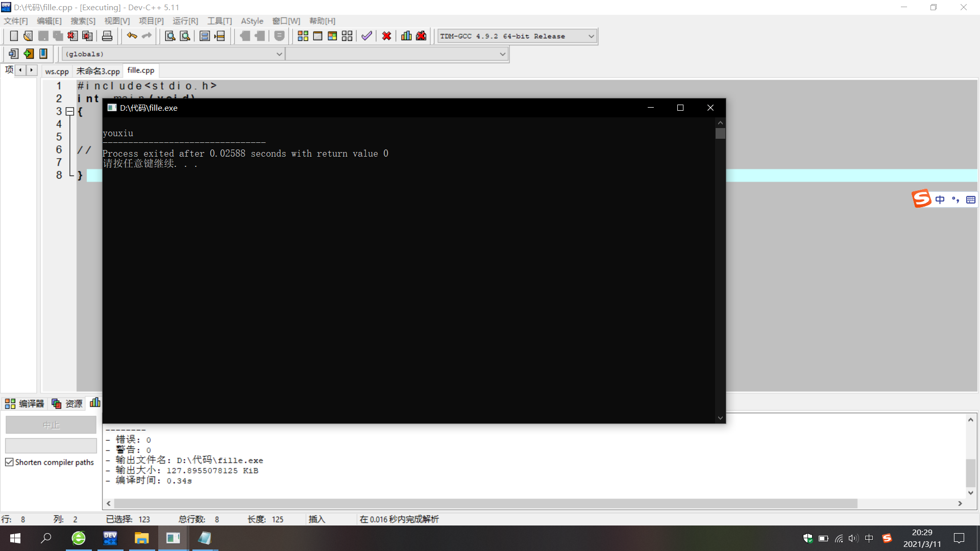Click the Profile Analysis bar chart icon
The width and height of the screenshot is (980, 551).
pyautogui.click(x=406, y=36)
